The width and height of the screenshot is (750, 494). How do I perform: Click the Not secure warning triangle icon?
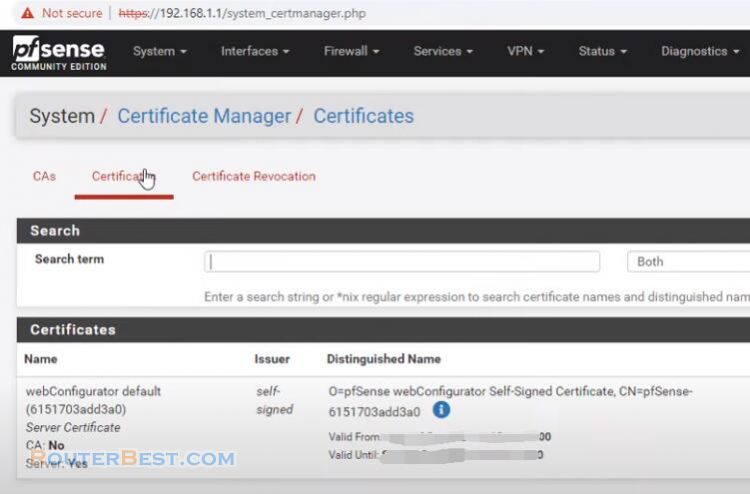coord(27,13)
